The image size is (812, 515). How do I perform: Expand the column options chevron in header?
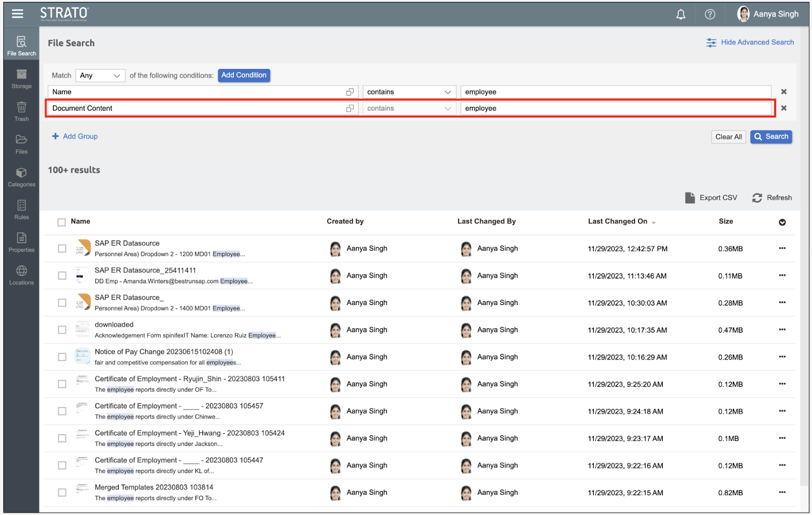point(782,222)
